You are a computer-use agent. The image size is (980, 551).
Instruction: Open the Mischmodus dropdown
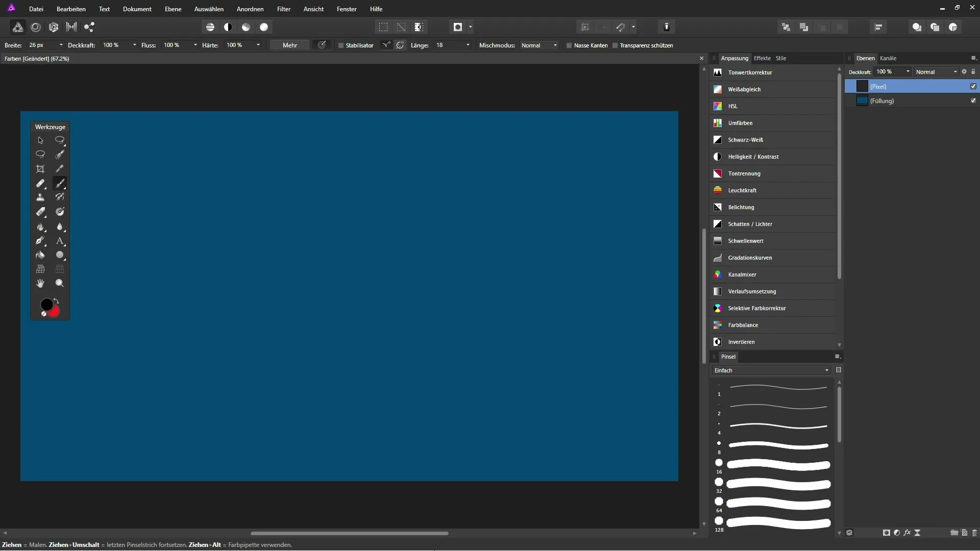click(539, 45)
